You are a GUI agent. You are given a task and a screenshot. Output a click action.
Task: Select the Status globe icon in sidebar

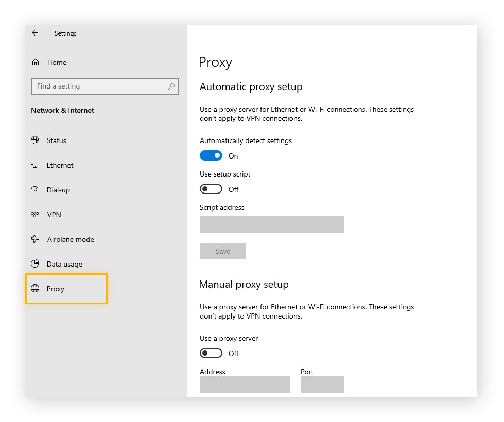coord(35,140)
